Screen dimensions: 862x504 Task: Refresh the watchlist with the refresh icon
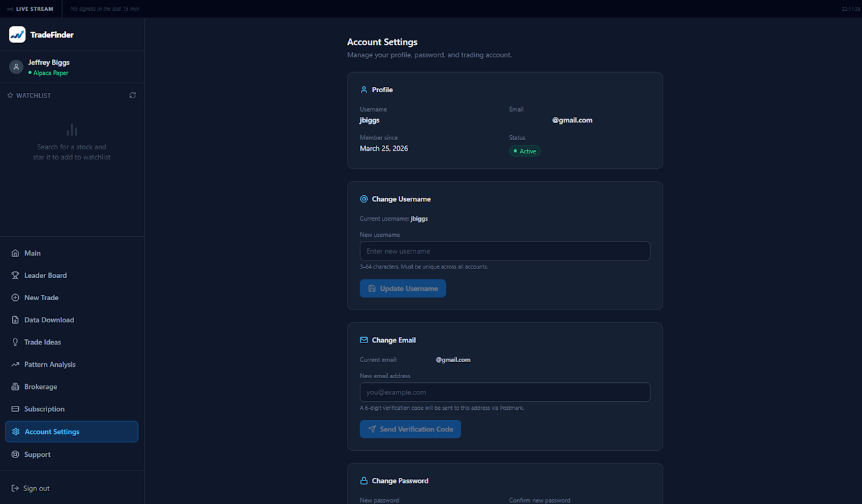tap(133, 96)
